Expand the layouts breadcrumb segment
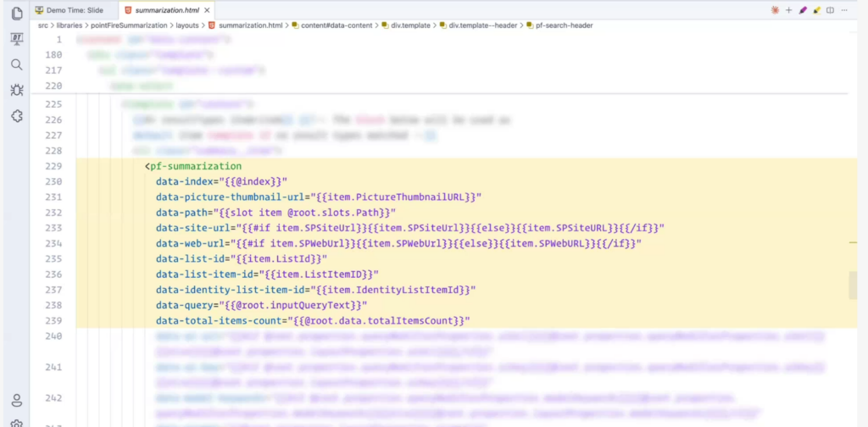Viewport: 868px width, 427px height. pyautogui.click(x=186, y=25)
